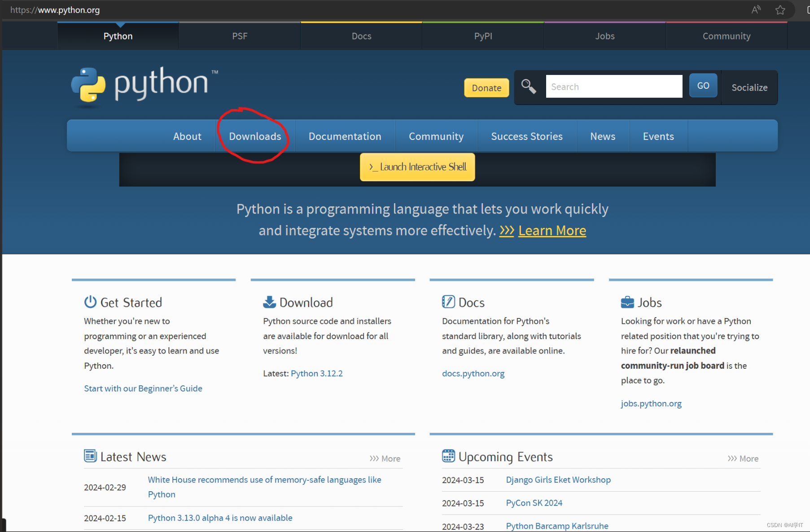Click the Download section heading

(x=306, y=302)
